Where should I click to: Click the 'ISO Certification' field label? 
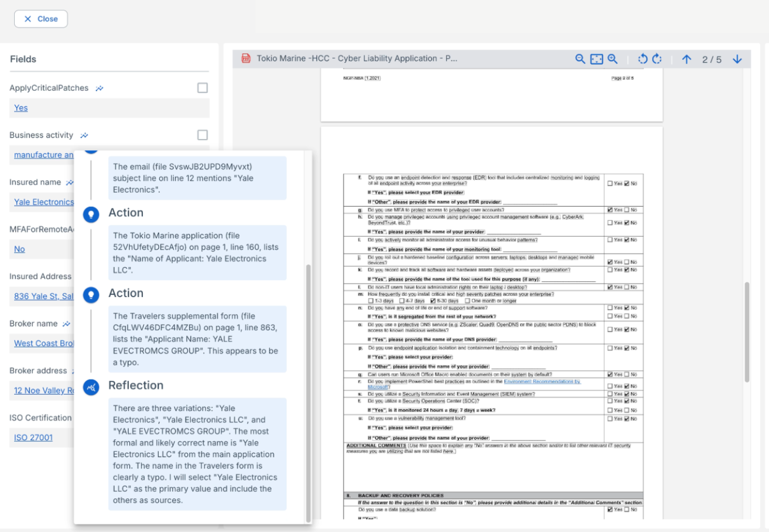40,418
